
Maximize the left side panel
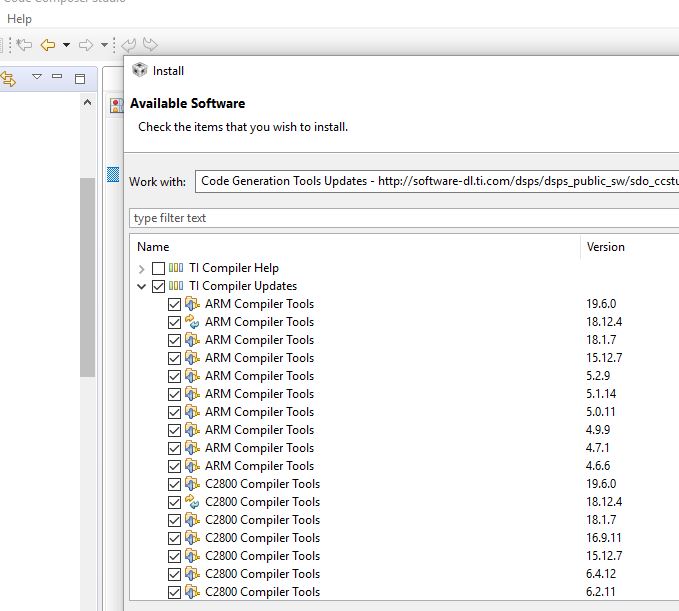[x=80, y=78]
